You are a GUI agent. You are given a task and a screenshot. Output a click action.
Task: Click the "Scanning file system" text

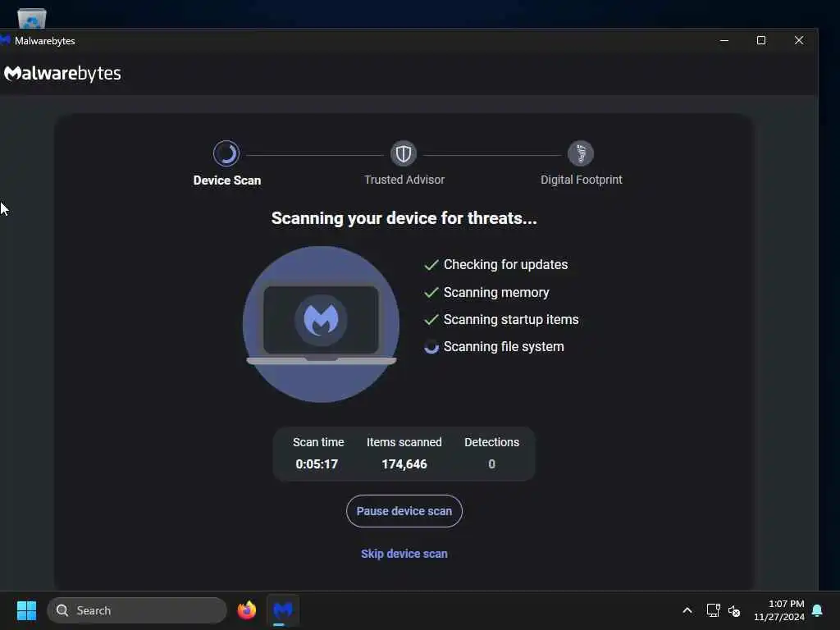[504, 347]
